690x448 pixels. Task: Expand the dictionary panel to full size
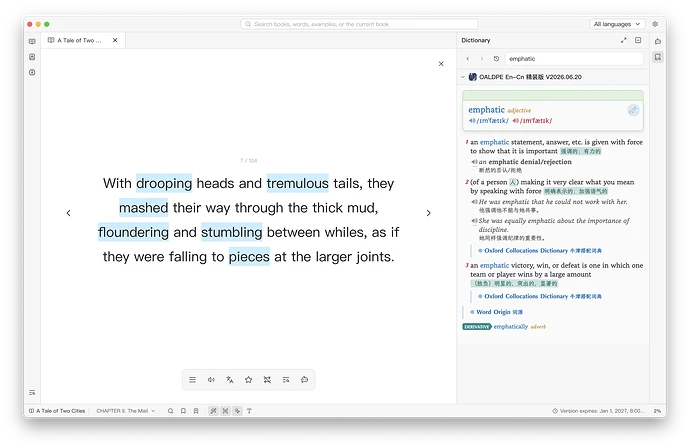624,40
